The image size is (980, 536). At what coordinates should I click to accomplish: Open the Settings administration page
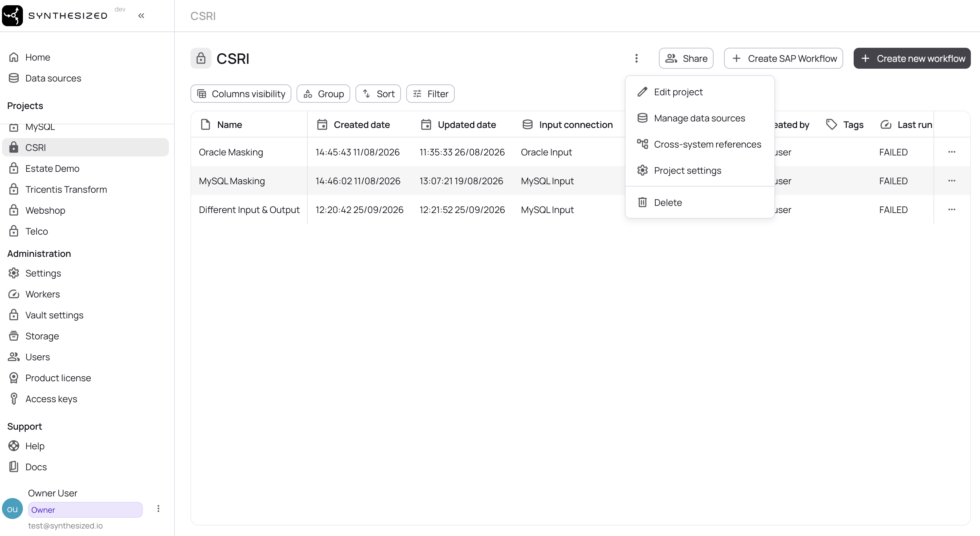85,273
